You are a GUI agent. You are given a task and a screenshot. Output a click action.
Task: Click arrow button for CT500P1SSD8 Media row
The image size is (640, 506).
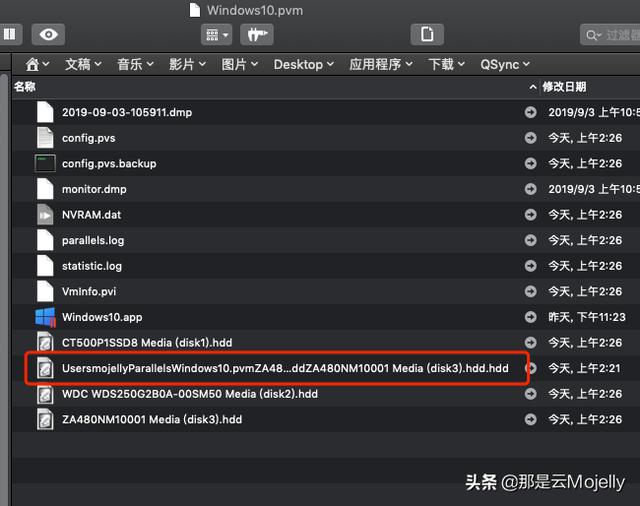tap(531, 343)
